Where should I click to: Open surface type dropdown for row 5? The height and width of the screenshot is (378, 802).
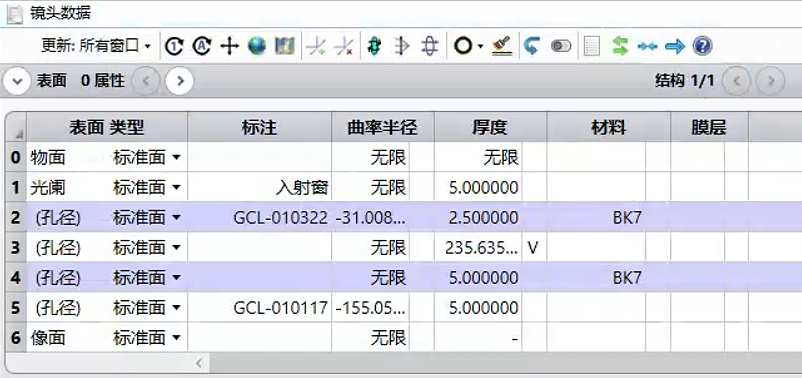[176, 308]
